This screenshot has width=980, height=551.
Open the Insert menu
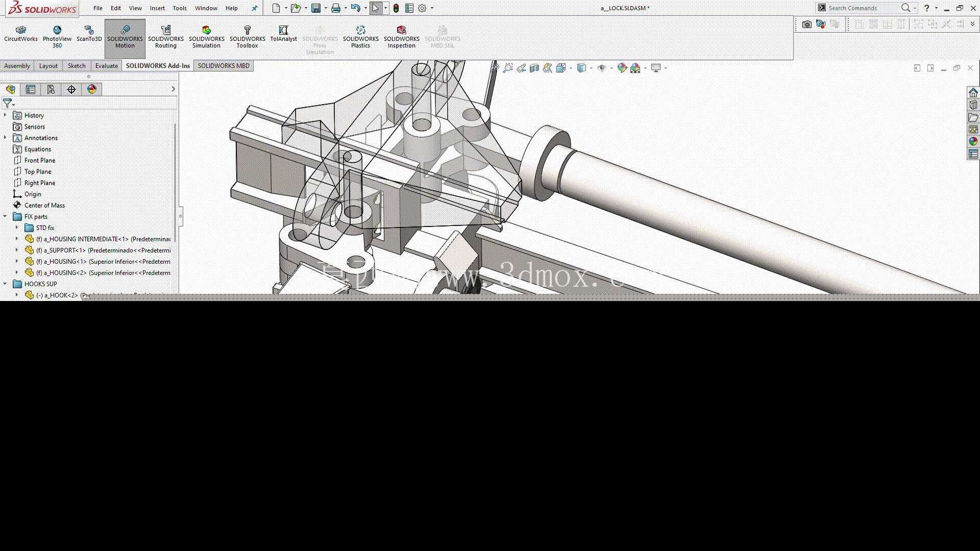(x=157, y=8)
